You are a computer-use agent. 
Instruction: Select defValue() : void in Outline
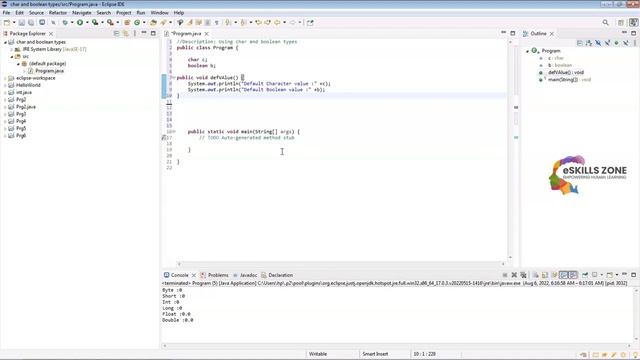(566, 73)
